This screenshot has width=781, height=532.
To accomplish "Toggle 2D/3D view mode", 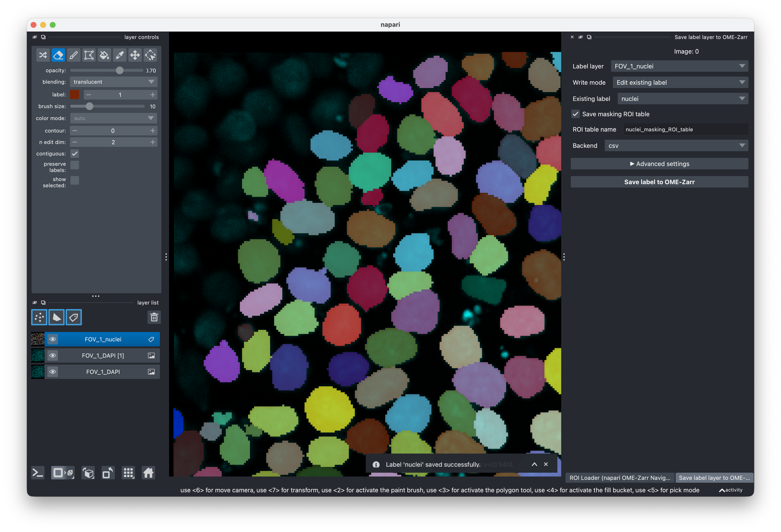I will pyautogui.click(x=62, y=473).
